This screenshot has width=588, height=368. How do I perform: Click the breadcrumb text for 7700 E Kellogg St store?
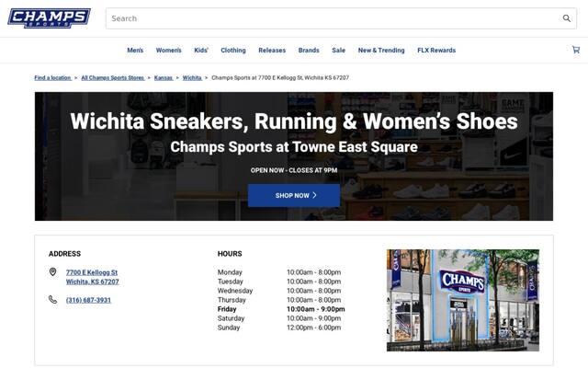click(x=280, y=77)
